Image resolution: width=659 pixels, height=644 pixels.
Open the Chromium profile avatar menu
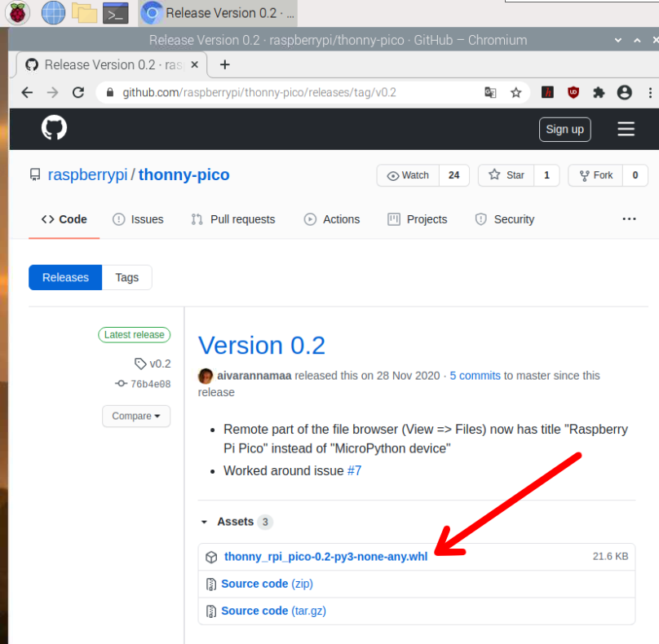[625, 92]
